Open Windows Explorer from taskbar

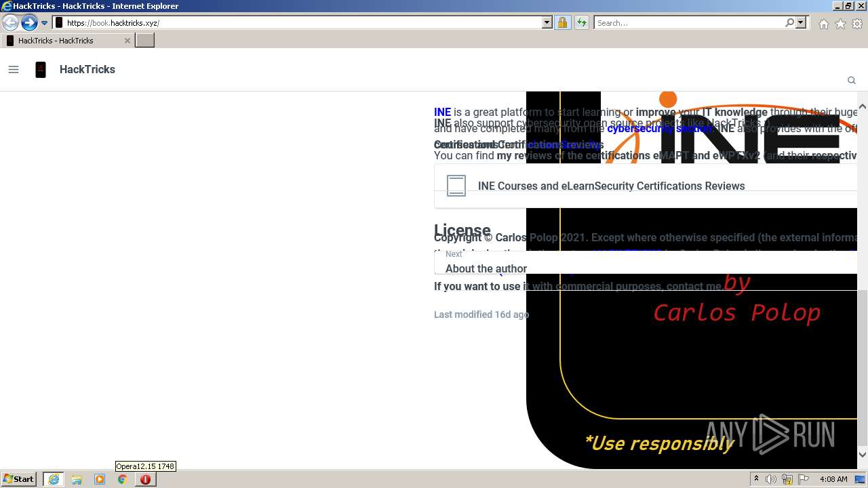coord(77,479)
